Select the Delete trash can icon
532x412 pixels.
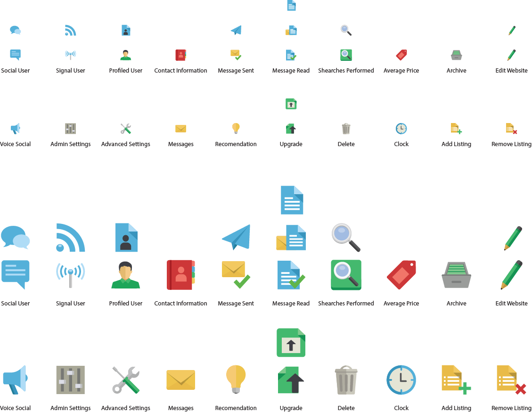346,379
